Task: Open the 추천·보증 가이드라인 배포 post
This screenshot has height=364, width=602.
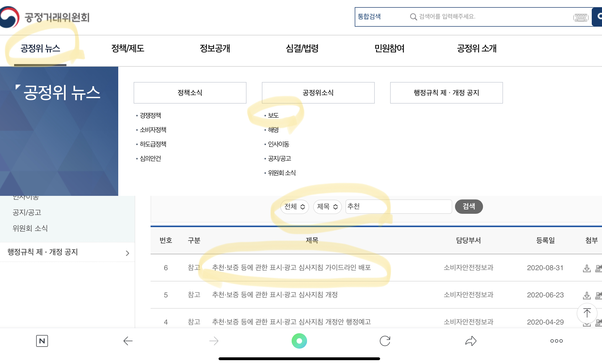Action: coord(291,268)
